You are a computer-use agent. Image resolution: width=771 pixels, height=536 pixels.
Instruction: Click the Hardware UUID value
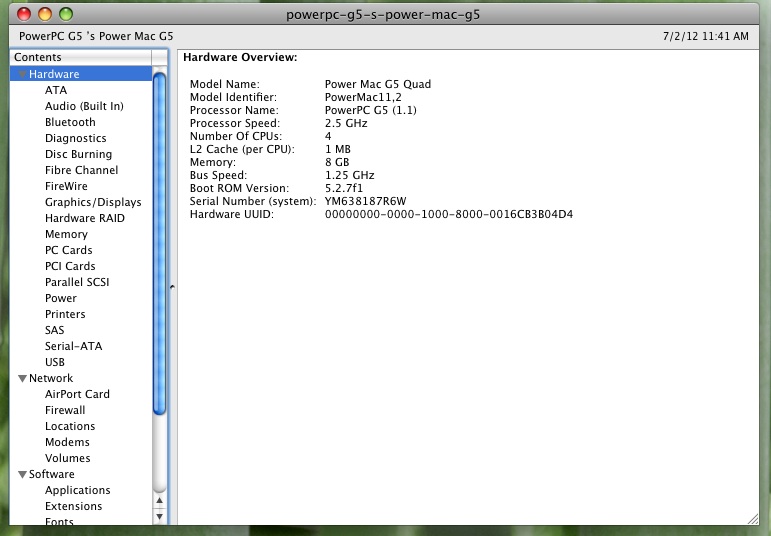tap(449, 214)
